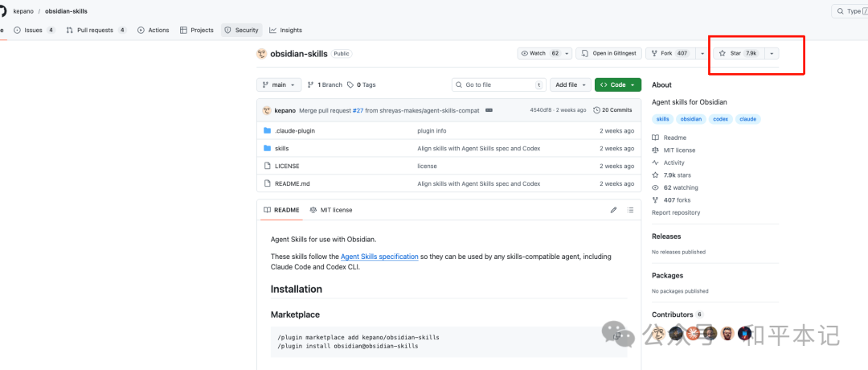Open the 'license' commit message
Image resolution: width=868 pixels, height=370 pixels.
pyautogui.click(x=427, y=166)
